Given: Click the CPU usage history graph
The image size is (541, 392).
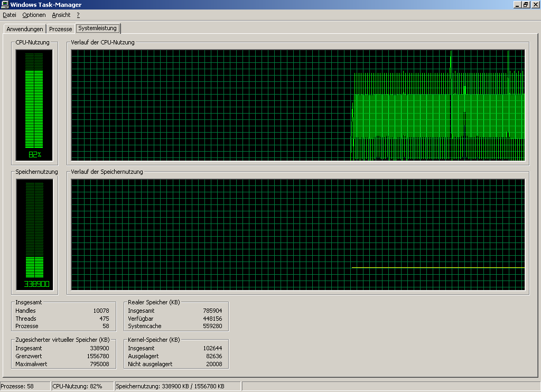Looking at the screenshot, I should pos(298,105).
